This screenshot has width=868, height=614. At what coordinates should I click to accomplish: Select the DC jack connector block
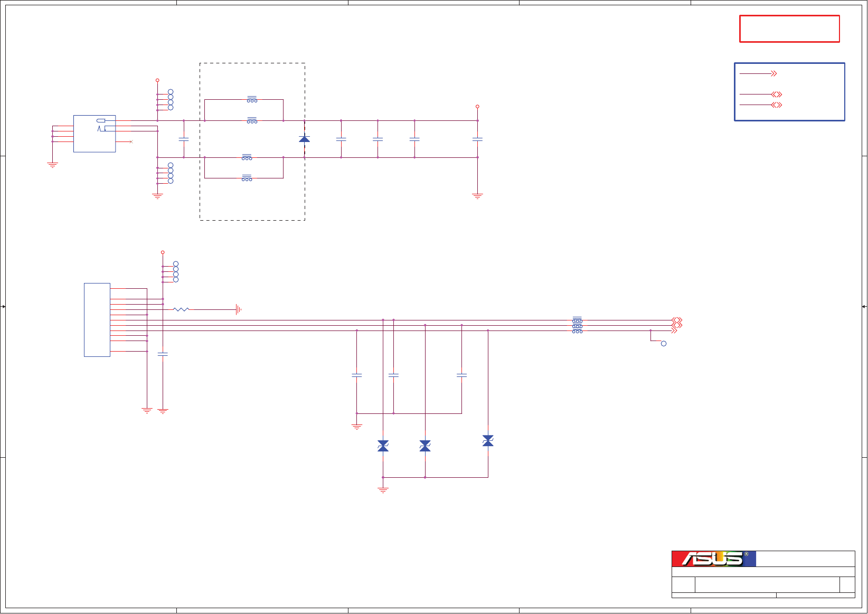95,134
